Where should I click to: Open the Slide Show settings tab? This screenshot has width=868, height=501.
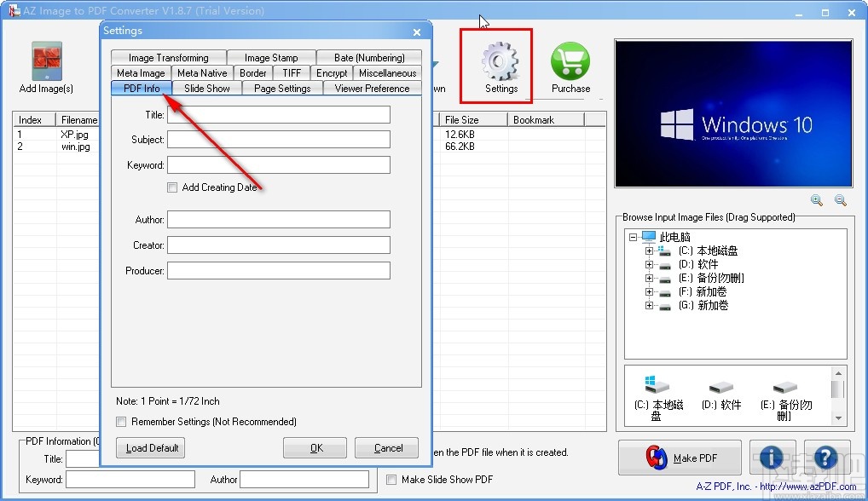tap(206, 88)
